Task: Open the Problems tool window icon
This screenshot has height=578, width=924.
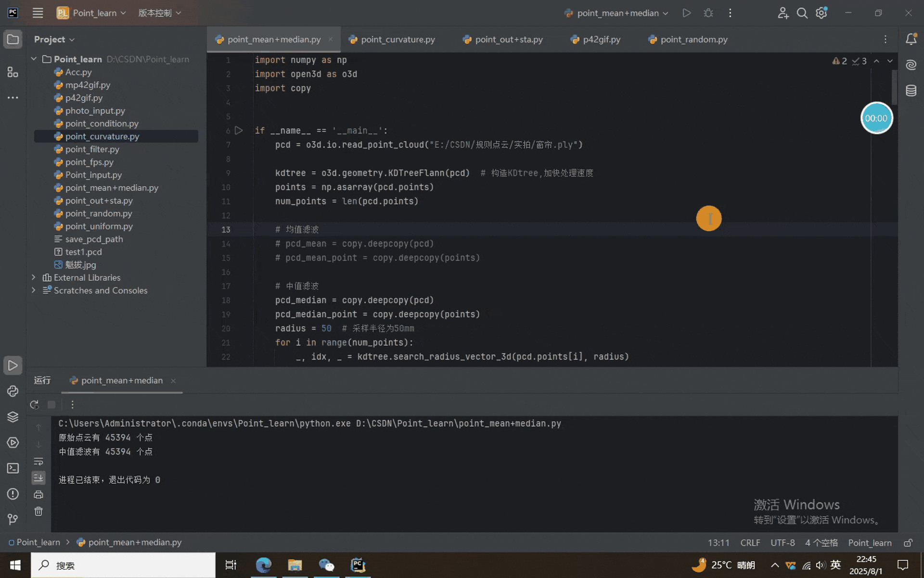Action: click(x=13, y=494)
